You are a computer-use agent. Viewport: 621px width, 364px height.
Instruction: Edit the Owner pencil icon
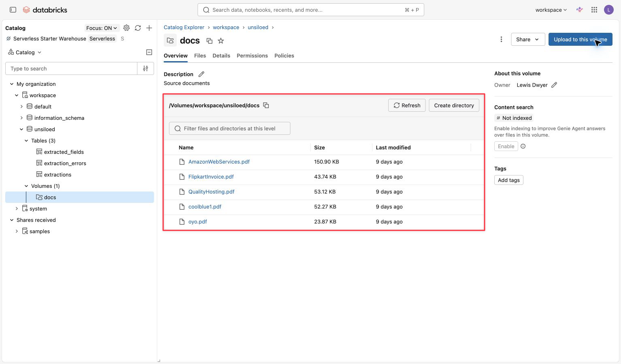tap(554, 85)
